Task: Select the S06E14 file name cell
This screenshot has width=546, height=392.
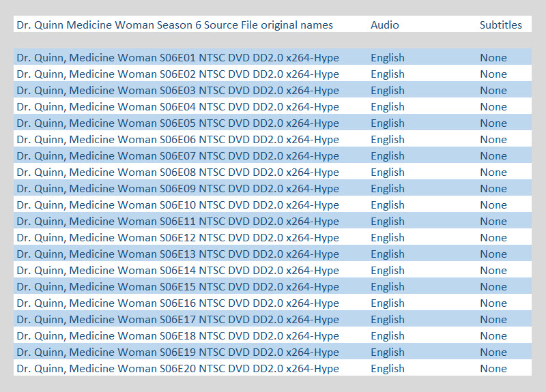Action: coord(177,270)
